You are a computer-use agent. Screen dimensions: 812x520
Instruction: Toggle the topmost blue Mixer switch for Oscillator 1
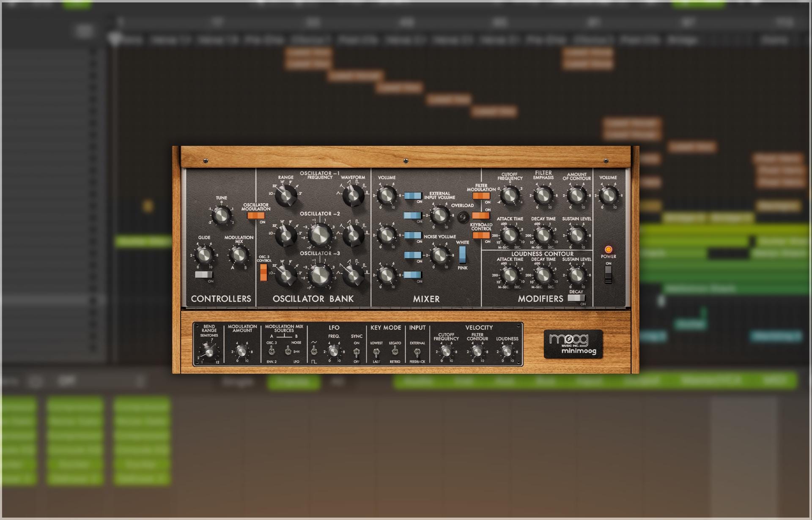click(413, 196)
